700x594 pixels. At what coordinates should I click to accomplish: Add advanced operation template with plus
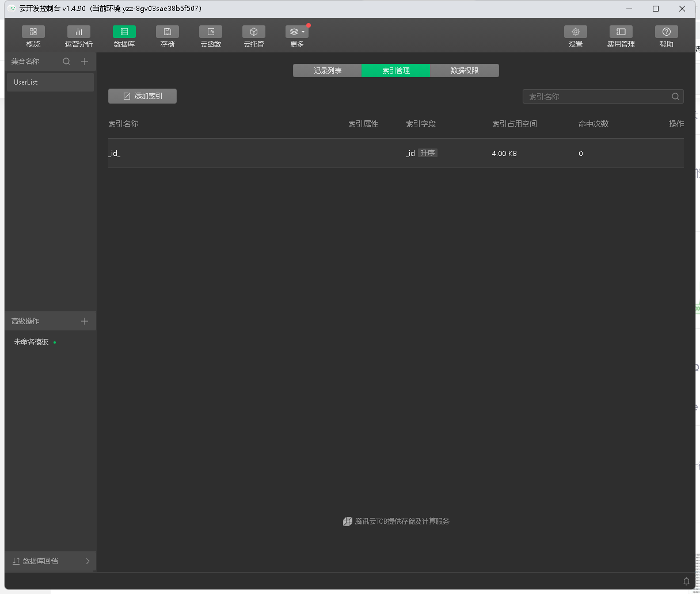pyautogui.click(x=85, y=321)
